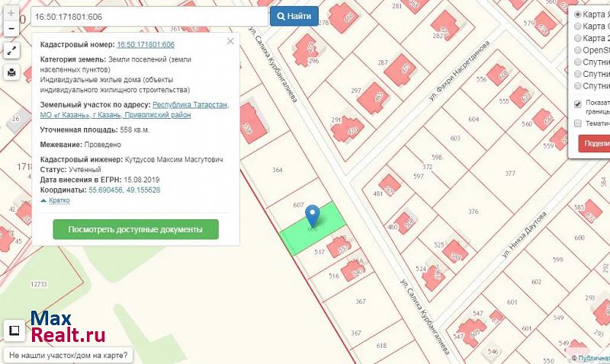The height and width of the screenshot is (364, 610).
Task: Open the Республика Татарстан address link
Action: (191, 105)
